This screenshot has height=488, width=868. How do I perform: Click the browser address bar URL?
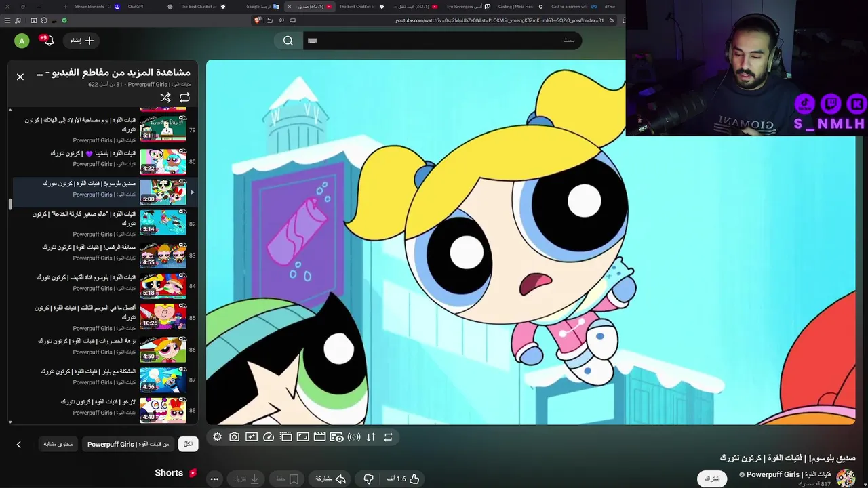click(x=499, y=20)
